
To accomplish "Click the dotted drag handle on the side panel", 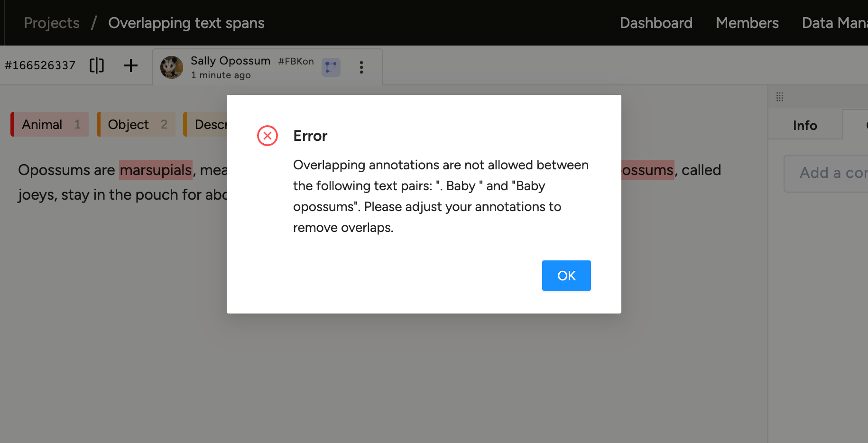I will point(780,97).
